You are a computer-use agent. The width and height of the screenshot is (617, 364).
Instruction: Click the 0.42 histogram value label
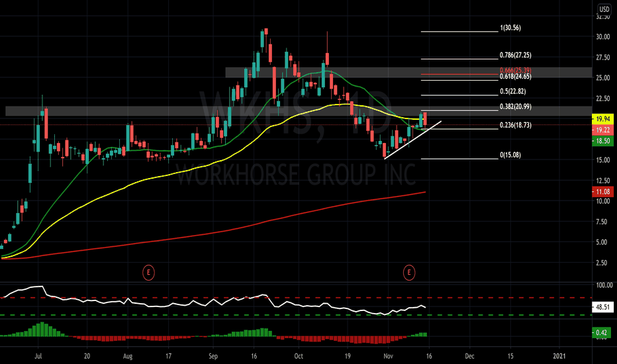pyautogui.click(x=602, y=332)
